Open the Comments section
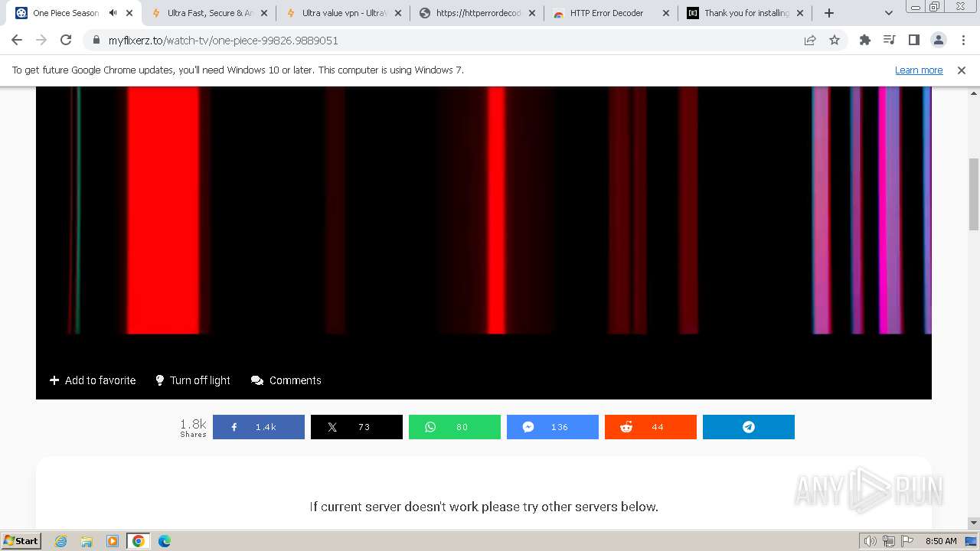Image resolution: width=980 pixels, height=551 pixels. tap(286, 380)
